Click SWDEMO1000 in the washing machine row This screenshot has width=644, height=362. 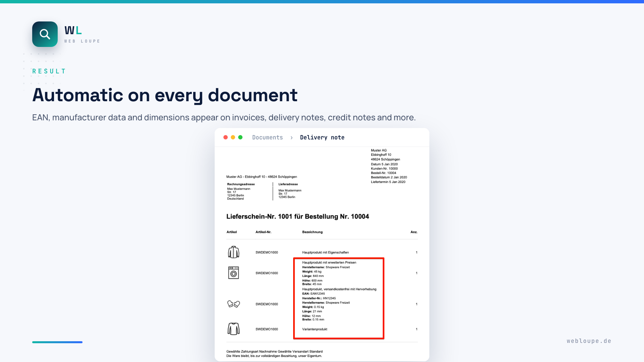tap(267, 273)
